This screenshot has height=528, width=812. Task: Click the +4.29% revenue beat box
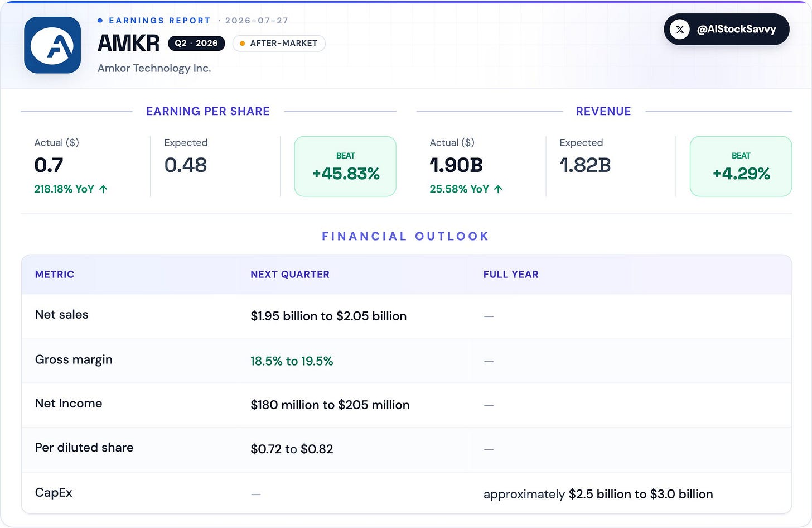coord(741,166)
